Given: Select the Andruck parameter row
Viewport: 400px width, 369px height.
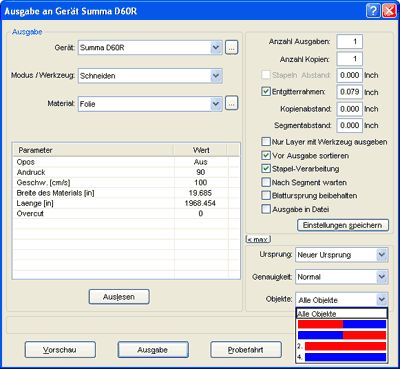Looking at the screenshot, I should click(x=126, y=172).
